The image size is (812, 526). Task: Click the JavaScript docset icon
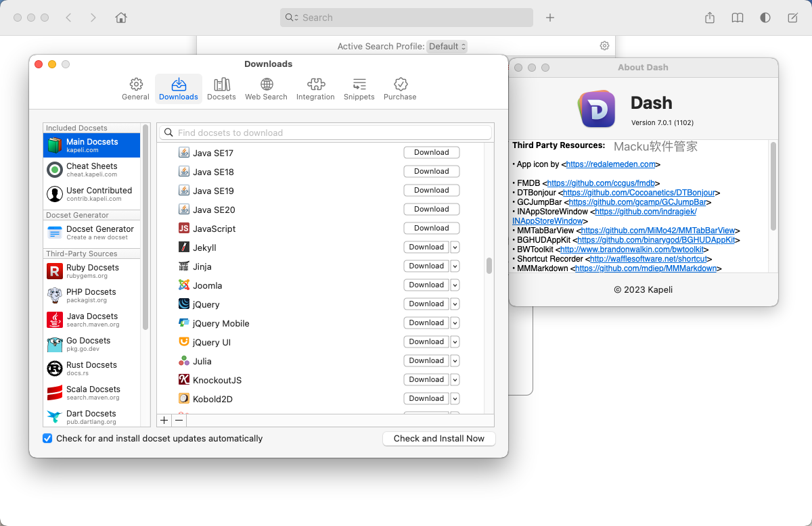pos(183,229)
